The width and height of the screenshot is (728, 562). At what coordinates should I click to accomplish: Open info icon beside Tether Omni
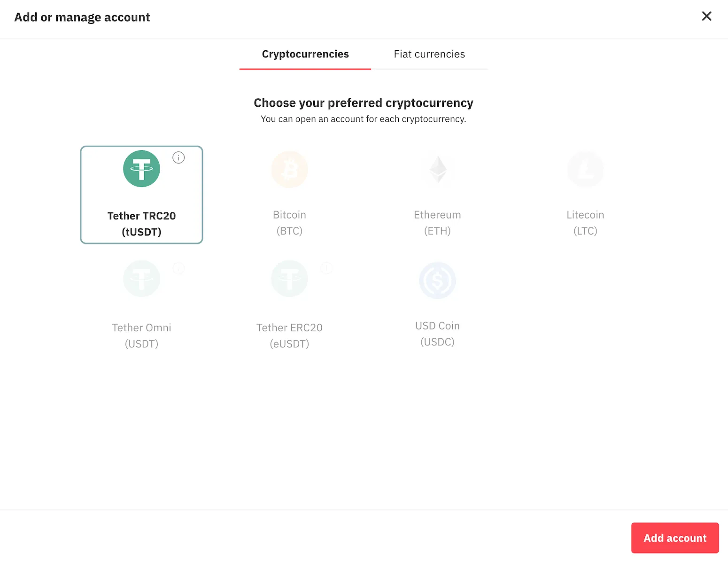click(x=178, y=268)
